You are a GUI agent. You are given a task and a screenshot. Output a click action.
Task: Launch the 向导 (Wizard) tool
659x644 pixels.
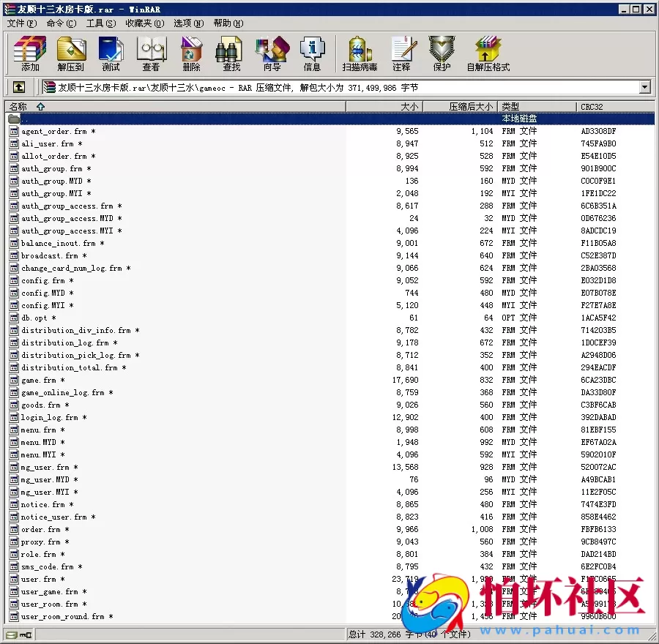click(x=272, y=54)
